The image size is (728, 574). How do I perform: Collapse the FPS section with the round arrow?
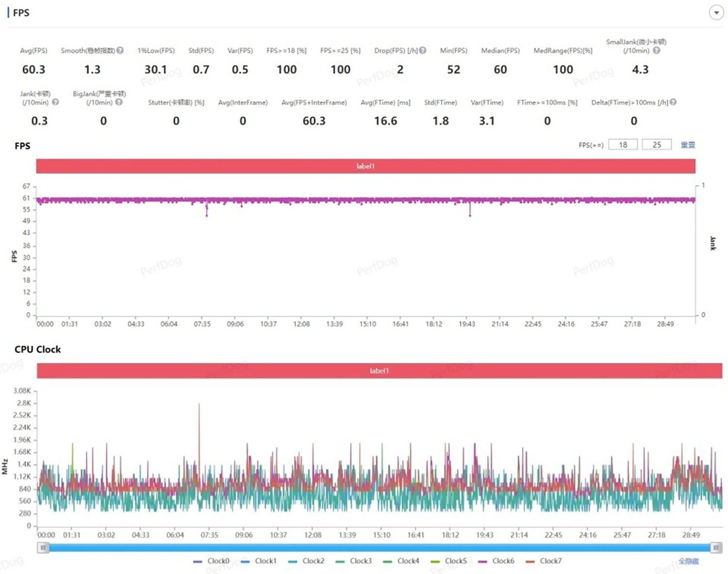point(716,13)
